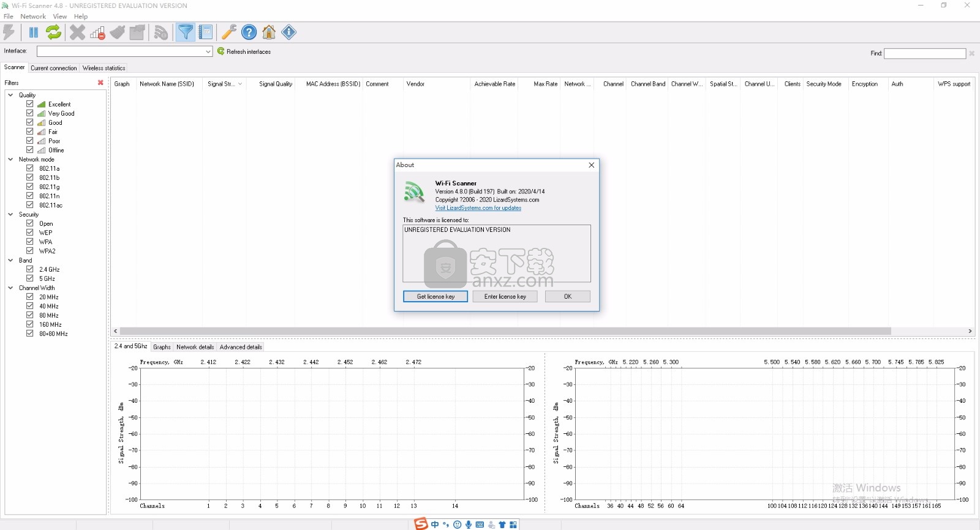Toggle the 802.11n network mode checkbox
This screenshot has height=530, width=980.
click(29, 196)
